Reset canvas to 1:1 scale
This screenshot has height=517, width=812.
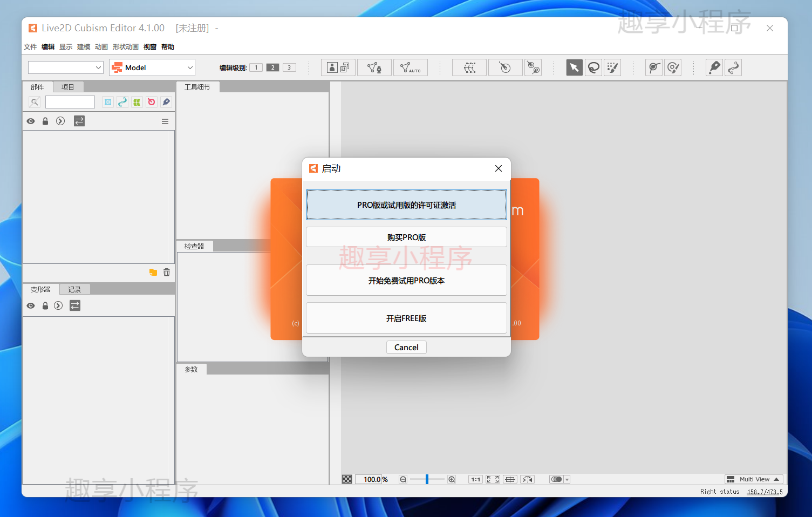pos(475,479)
